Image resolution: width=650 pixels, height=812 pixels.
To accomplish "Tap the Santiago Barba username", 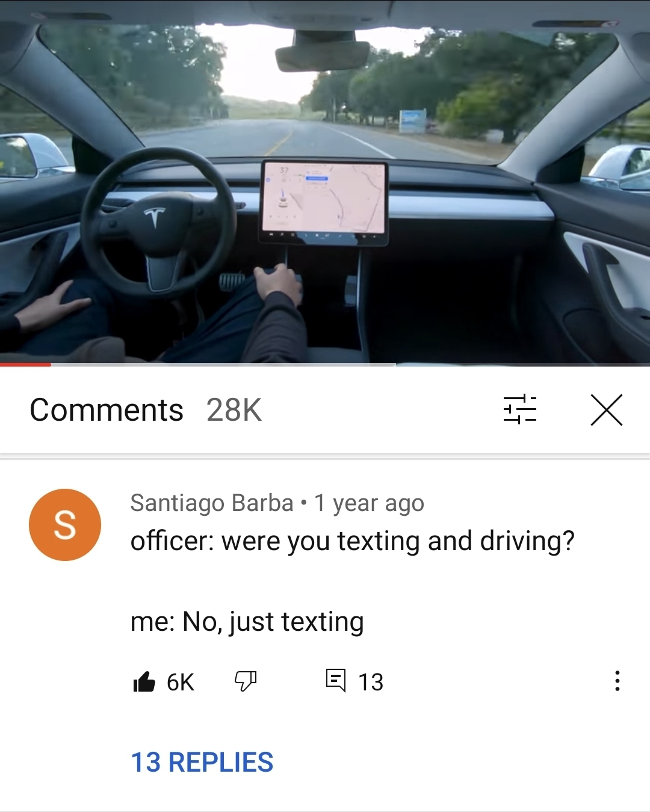I will [x=212, y=503].
